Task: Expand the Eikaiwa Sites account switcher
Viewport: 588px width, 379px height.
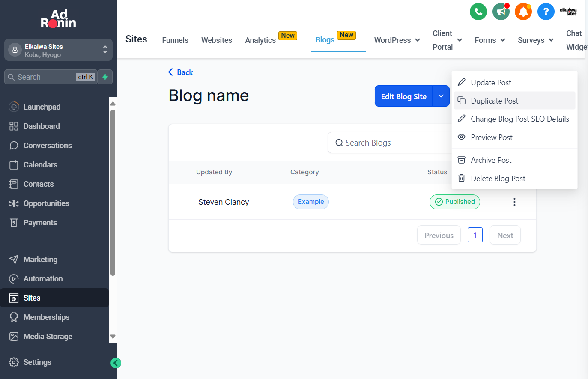Action: (58, 50)
